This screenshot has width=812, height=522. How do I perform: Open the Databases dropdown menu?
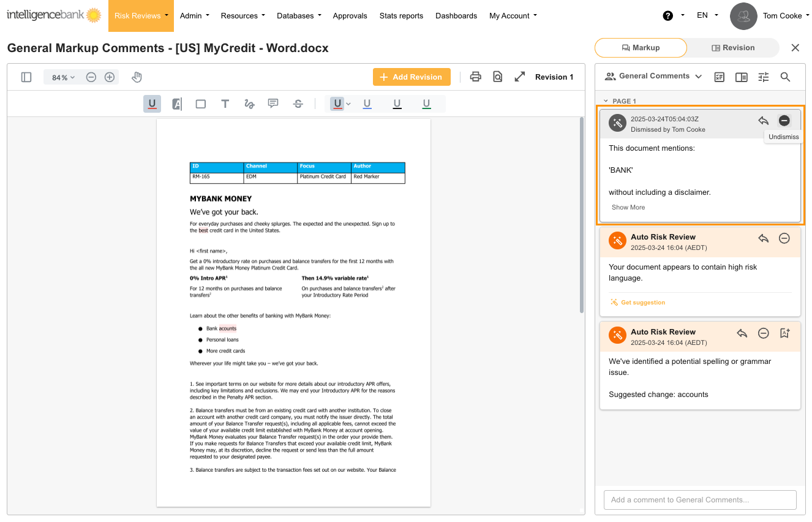coord(299,16)
